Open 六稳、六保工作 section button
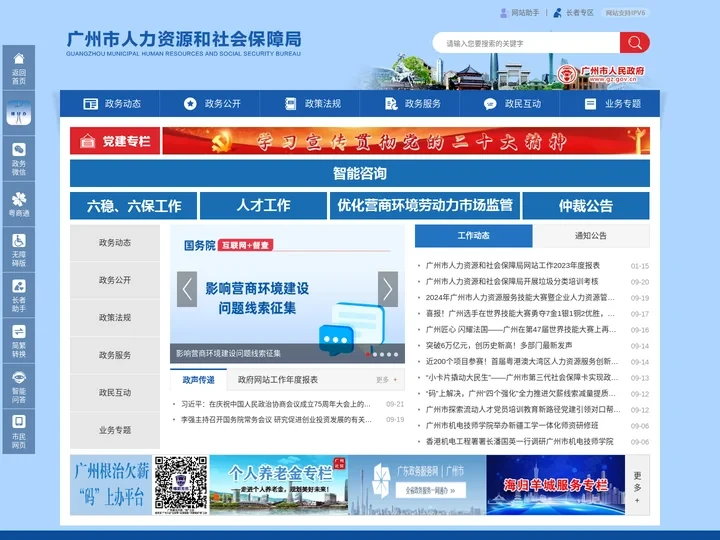 [x=134, y=206]
